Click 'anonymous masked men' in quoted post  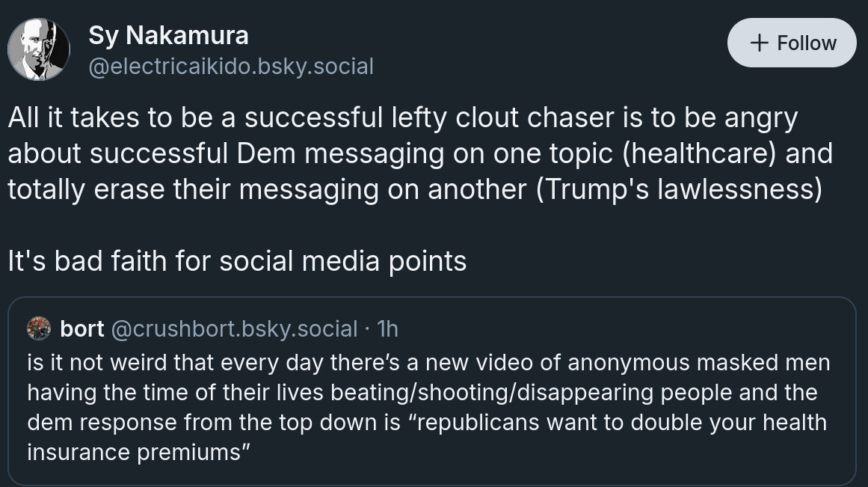coord(698,363)
